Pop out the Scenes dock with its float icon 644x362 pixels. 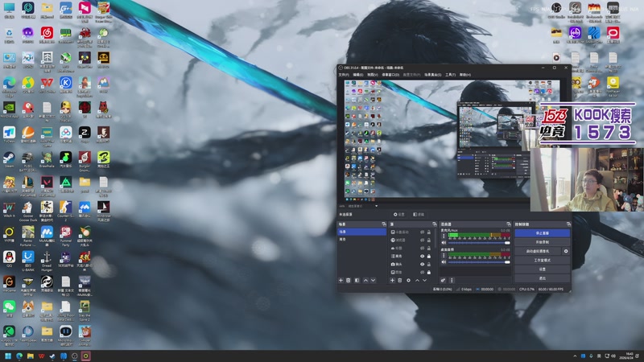coord(384,224)
